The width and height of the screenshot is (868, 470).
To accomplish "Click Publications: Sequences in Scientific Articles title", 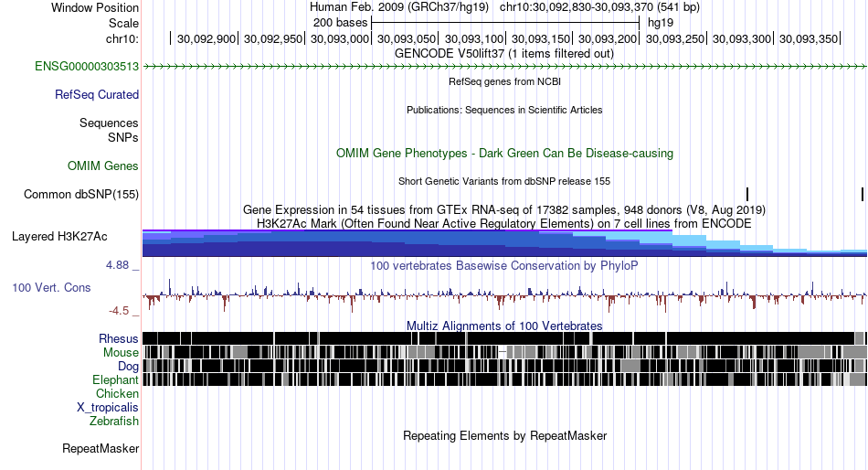I will [504, 110].
